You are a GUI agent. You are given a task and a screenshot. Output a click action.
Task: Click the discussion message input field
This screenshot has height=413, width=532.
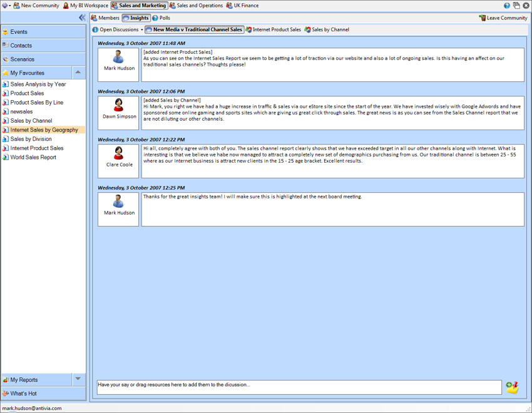(299, 387)
